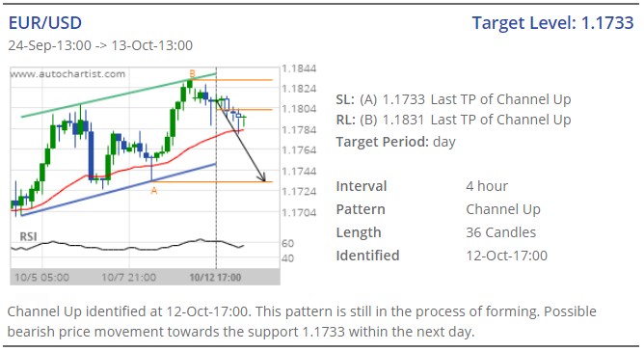Click the black forecast arrow tip

264,179
